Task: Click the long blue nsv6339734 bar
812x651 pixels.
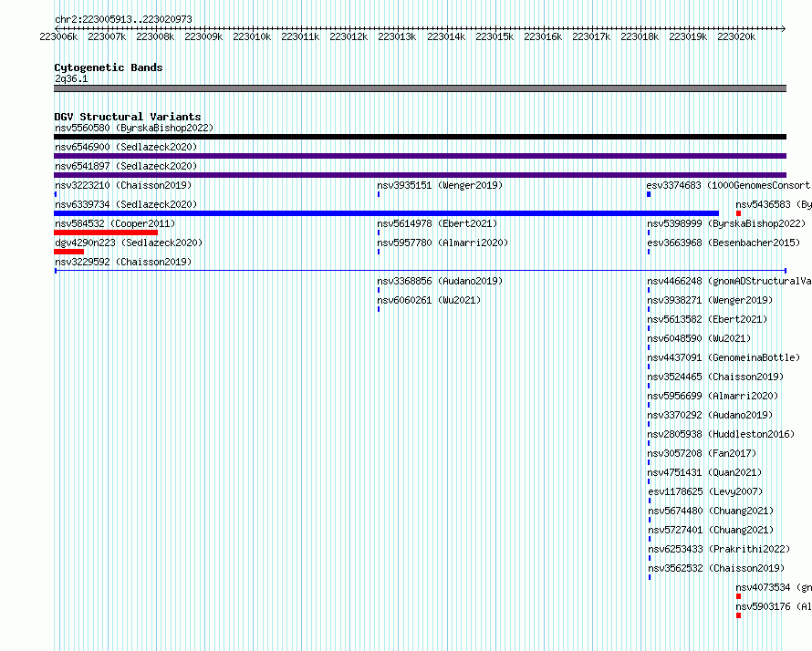Action: (x=386, y=213)
